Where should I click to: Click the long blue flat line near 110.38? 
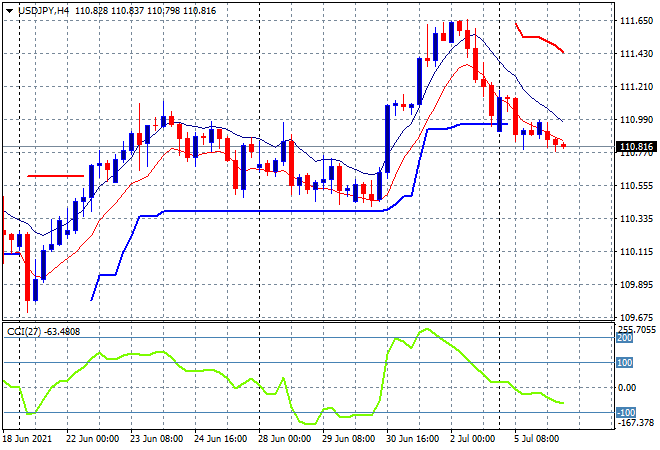click(x=274, y=211)
